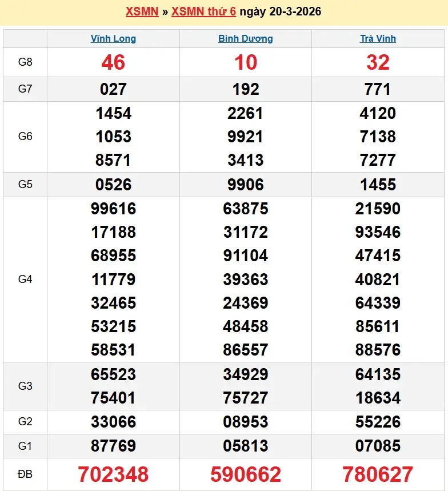This screenshot has width=448, height=491.
Task: Open the Vĩnh Long province link
Action: (x=113, y=39)
